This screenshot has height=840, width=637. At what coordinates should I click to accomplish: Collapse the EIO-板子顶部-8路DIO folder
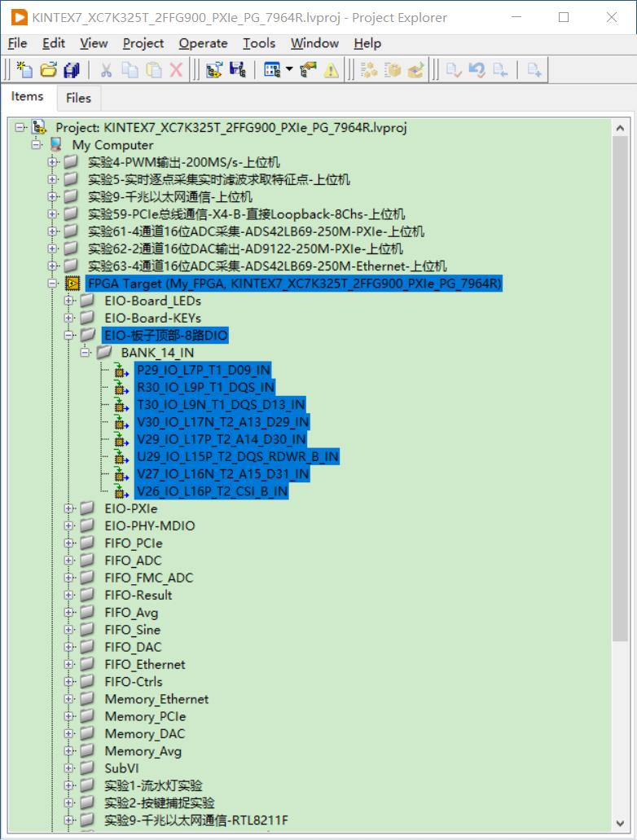click(68, 336)
